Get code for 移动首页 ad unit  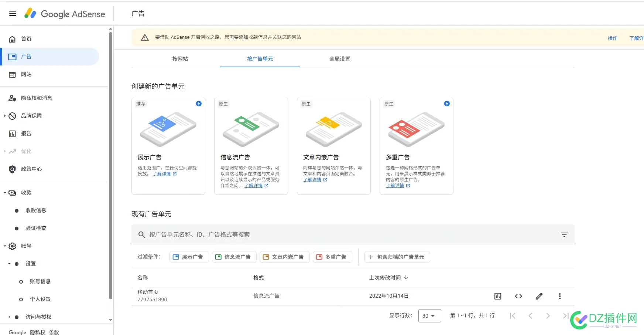coord(518,296)
